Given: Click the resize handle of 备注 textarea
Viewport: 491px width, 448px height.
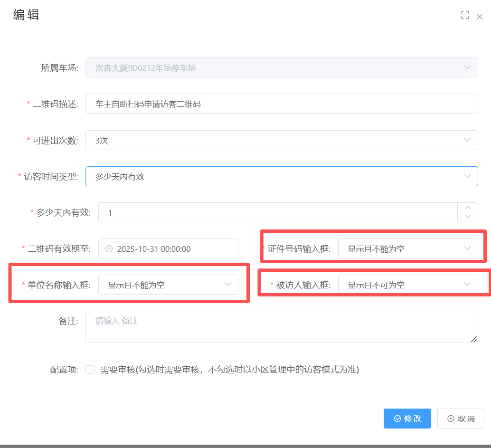Looking at the screenshot, I should 474,339.
